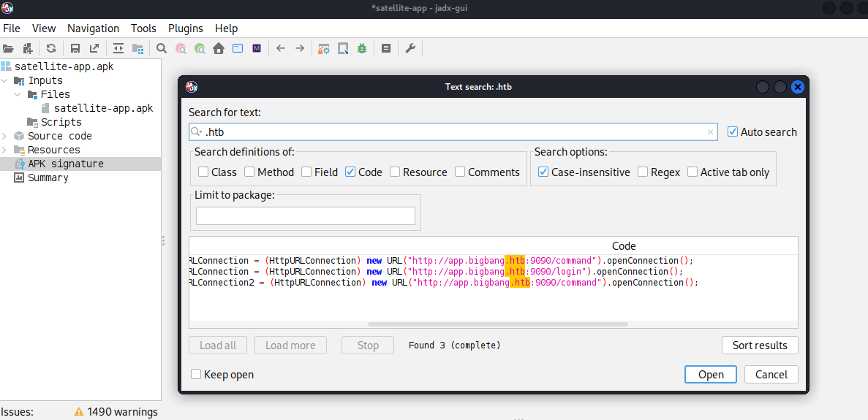This screenshot has width=868, height=420.
Task: Click the Load more button
Action: coord(290,345)
